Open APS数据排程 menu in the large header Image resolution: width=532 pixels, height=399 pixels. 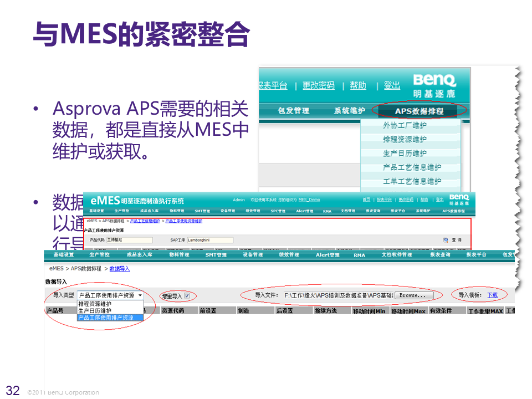(419, 111)
